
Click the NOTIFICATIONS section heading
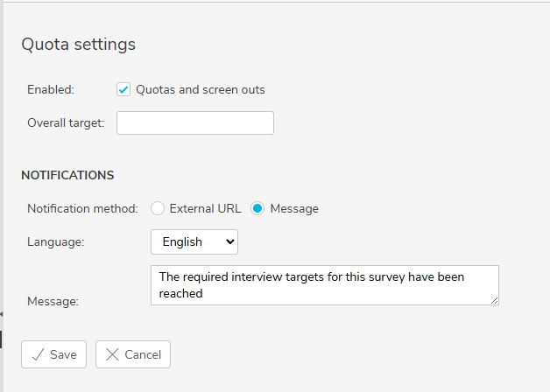tap(67, 175)
